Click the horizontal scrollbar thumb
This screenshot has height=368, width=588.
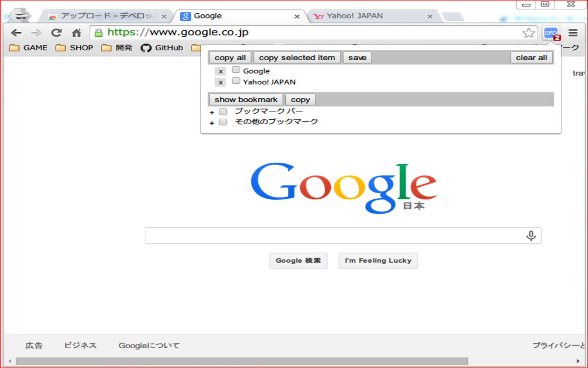pyautogui.click(x=242, y=361)
